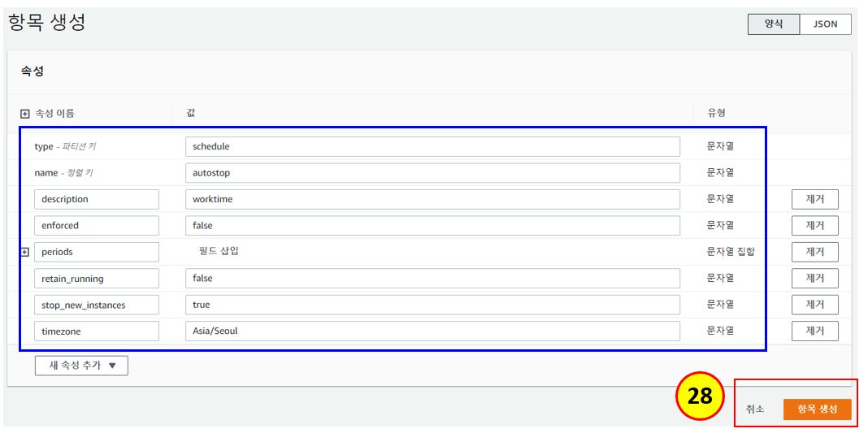Screen dimensions: 868x433
Task: Open the 새 속성 추가 dropdown
Action: pos(81,366)
